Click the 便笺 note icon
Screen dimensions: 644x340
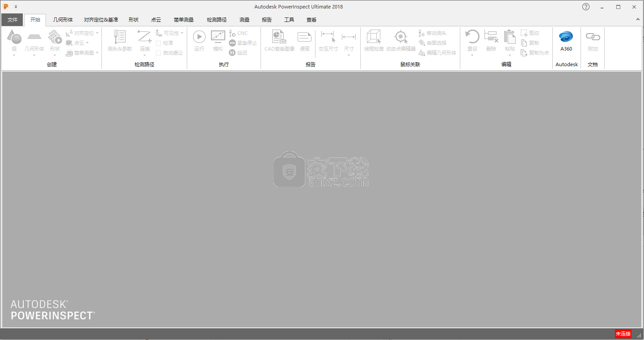point(305,37)
